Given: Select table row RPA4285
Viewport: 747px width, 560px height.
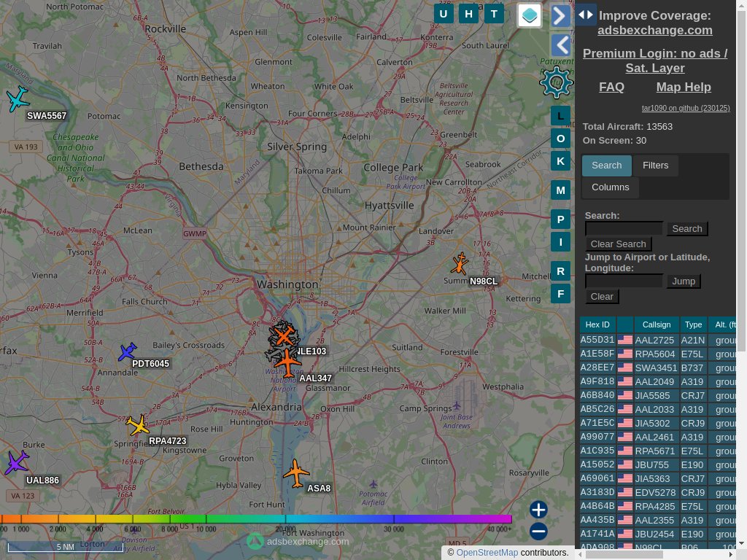Looking at the screenshot, I should pyautogui.click(x=658, y=506).
